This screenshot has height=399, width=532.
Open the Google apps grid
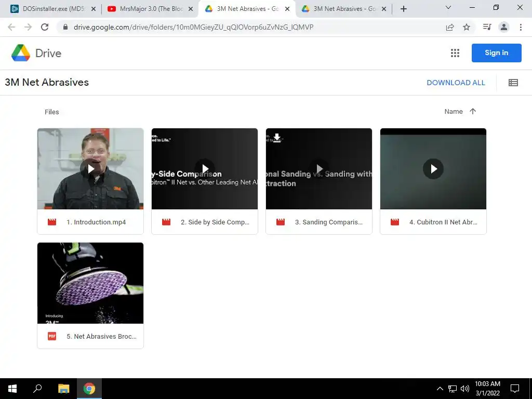click(455, 53)
